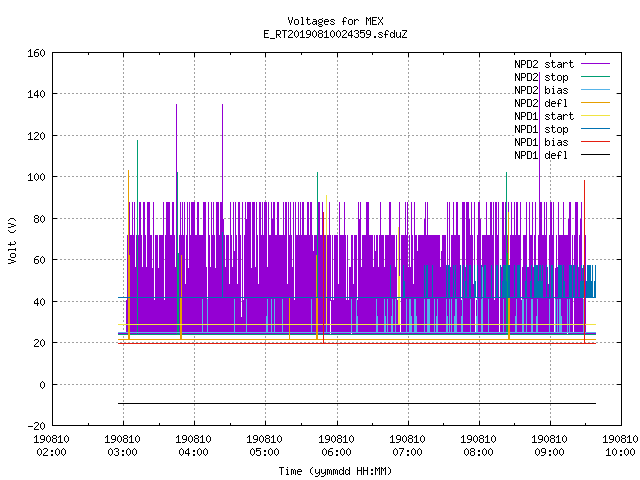Viewport: 640px width, 480px height.
Task: Click the 09:00 time tick label
Action: (549, 452)
